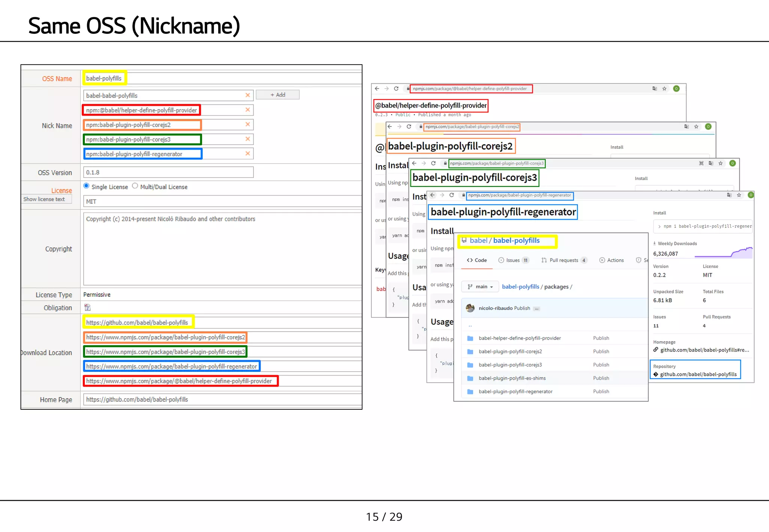This screenshot has height=532, width=769.
Task: Reload the polyfill-corejs3 browser page
Action: click(433, 163)
